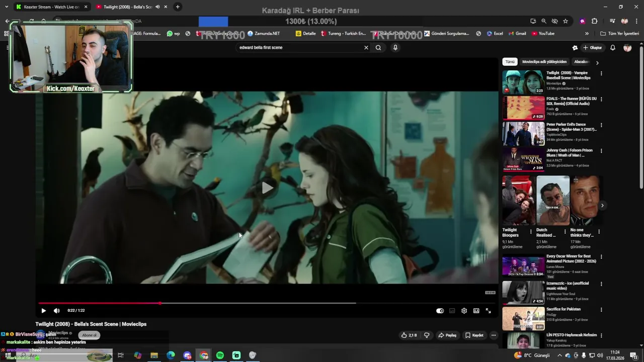Open Chrome media controls icon

pyautogui.click(x=612, y=21)
